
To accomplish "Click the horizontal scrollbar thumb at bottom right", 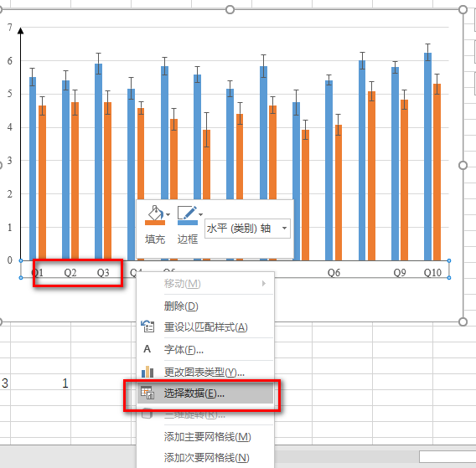I will 448,456.
